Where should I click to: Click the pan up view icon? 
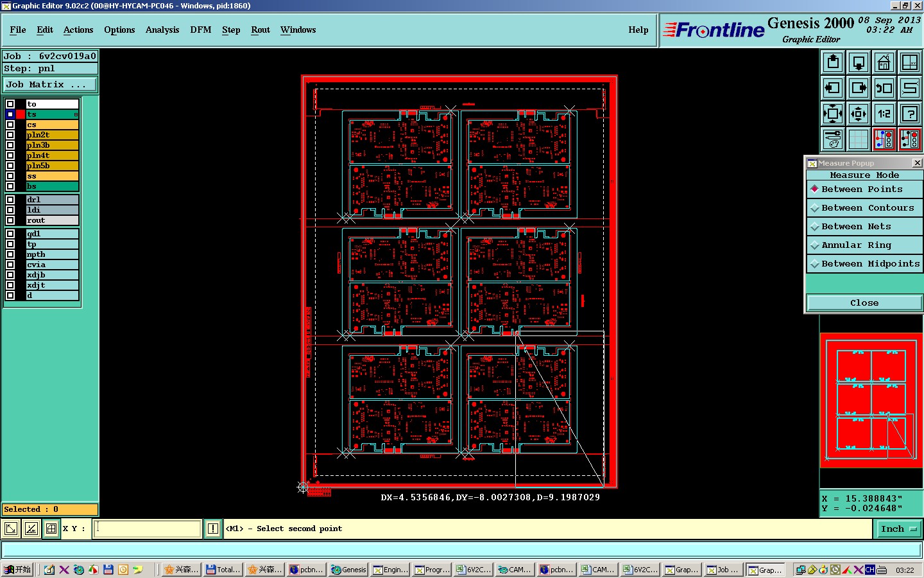833,62
